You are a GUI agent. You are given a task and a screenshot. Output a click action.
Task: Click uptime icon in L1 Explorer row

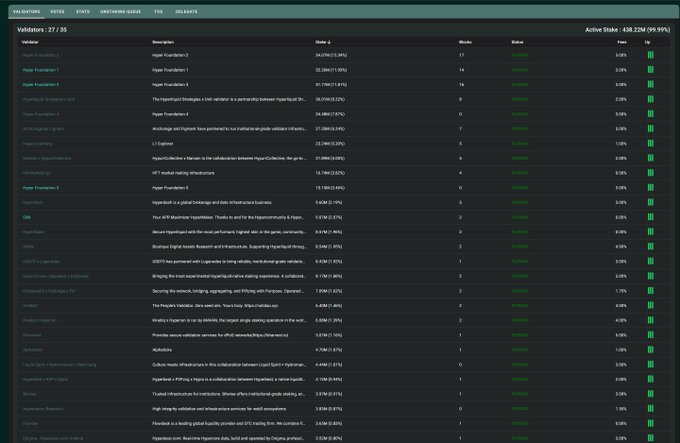tap(651, 143)
